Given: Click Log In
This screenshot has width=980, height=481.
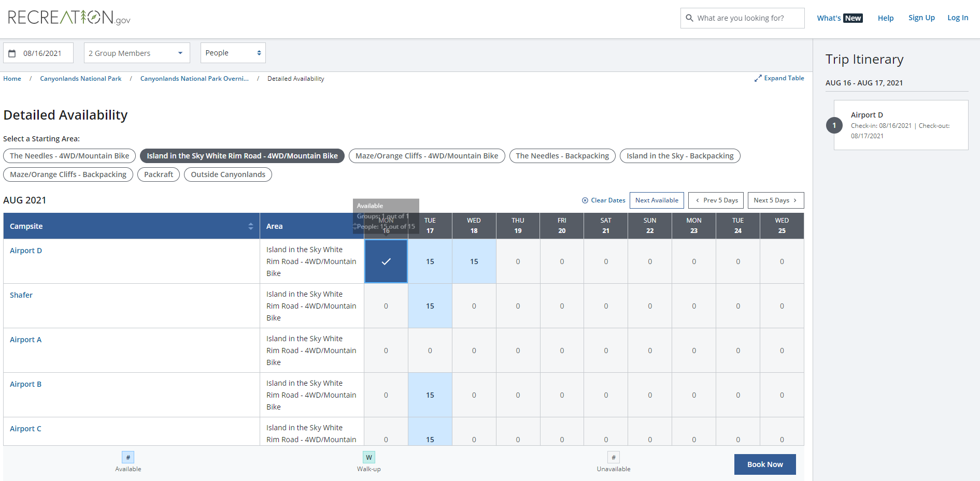Looking at the screenshot, I should (x=958, y=18).
